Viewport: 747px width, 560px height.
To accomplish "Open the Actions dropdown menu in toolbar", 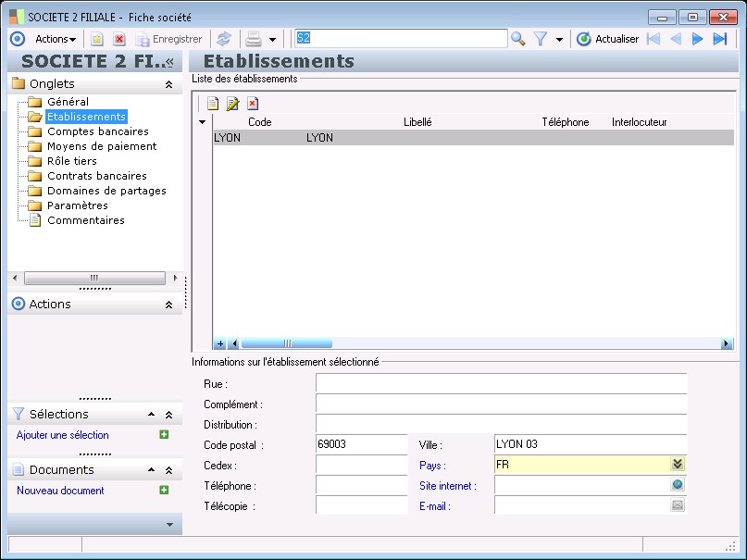I will 55,39.
